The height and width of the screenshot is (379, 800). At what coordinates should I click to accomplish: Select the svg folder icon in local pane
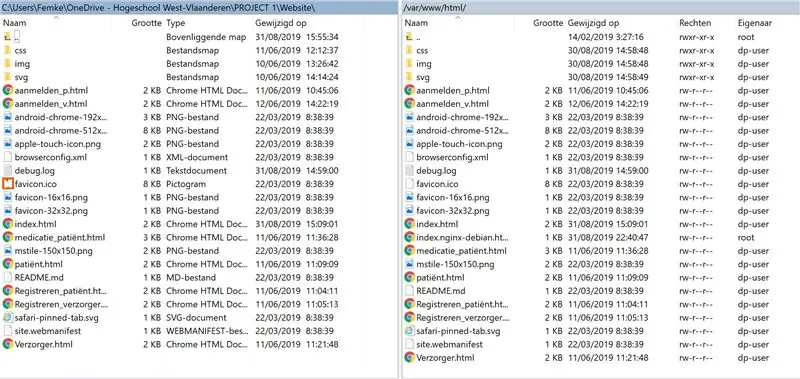(7, 77)
